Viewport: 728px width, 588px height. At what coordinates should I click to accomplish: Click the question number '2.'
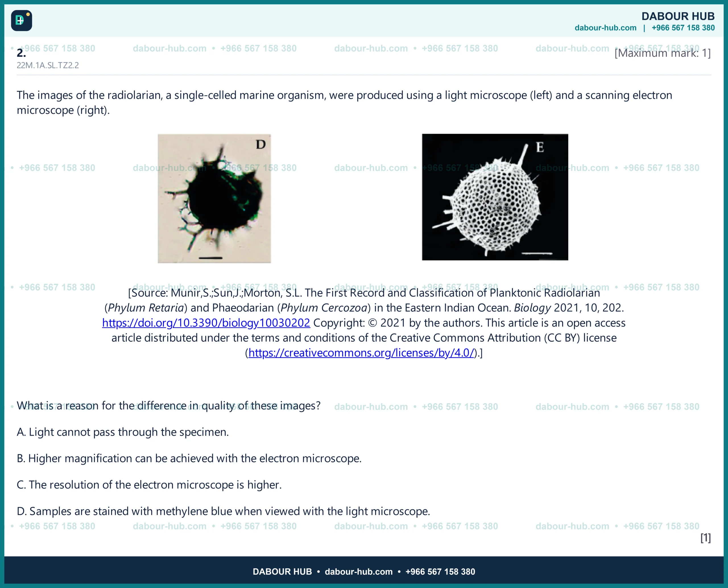click(21, 53)
